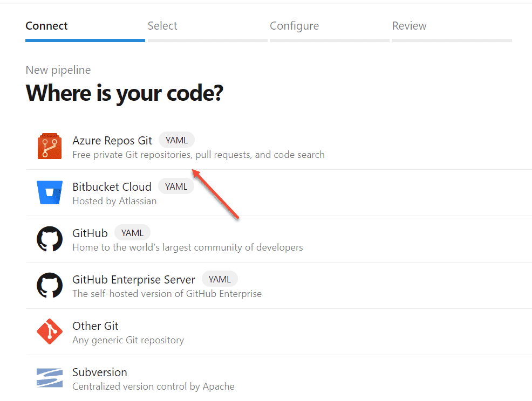Click the 'Free private Git repositories' description
The image size is (532, 401).
point(199,155)
